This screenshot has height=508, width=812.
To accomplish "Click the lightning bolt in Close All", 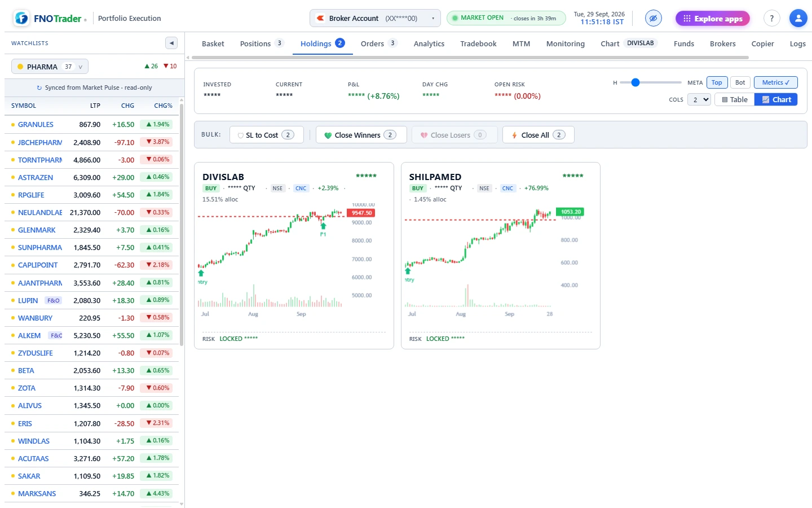I will click(x=514, y=135).
